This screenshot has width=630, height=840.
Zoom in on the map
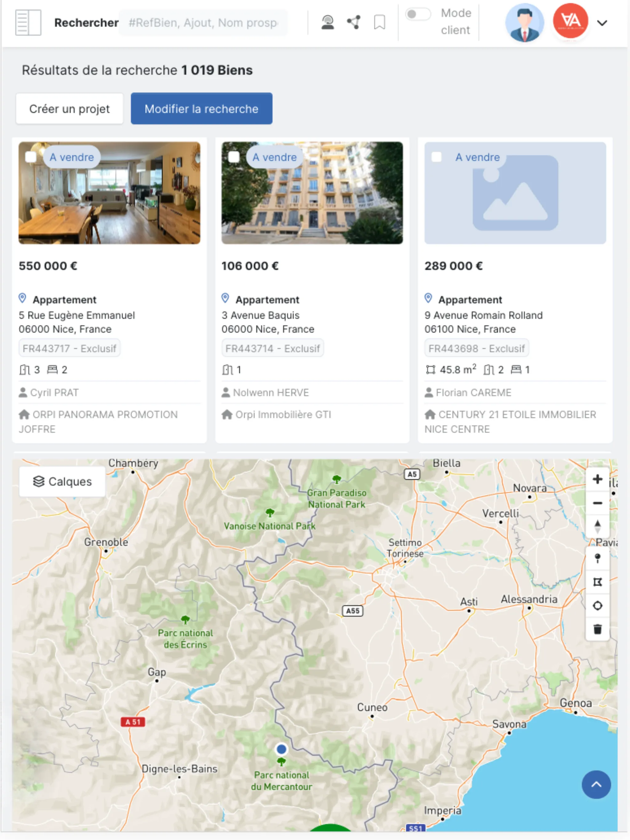[597, 479]
